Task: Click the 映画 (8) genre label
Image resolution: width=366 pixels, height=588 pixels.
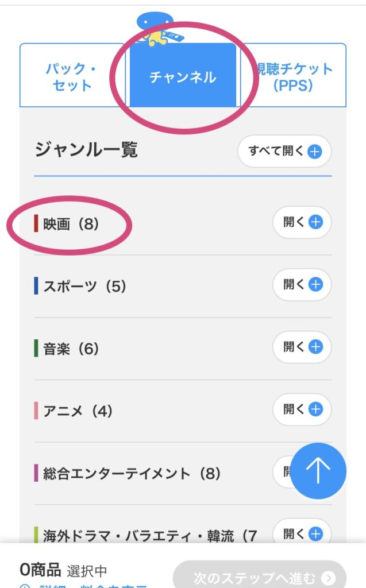Action: [x=71, y=224]
